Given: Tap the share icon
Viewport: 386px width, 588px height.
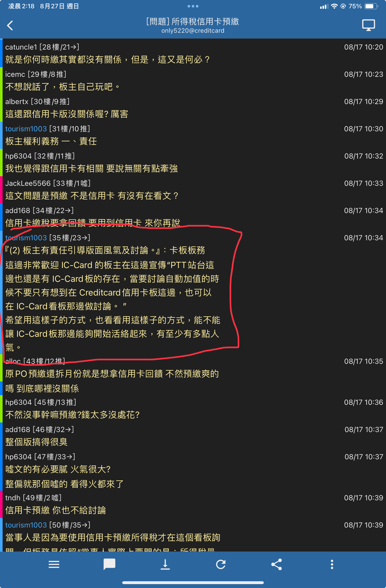Looking at the screenshot, I should tap(277, 564).
